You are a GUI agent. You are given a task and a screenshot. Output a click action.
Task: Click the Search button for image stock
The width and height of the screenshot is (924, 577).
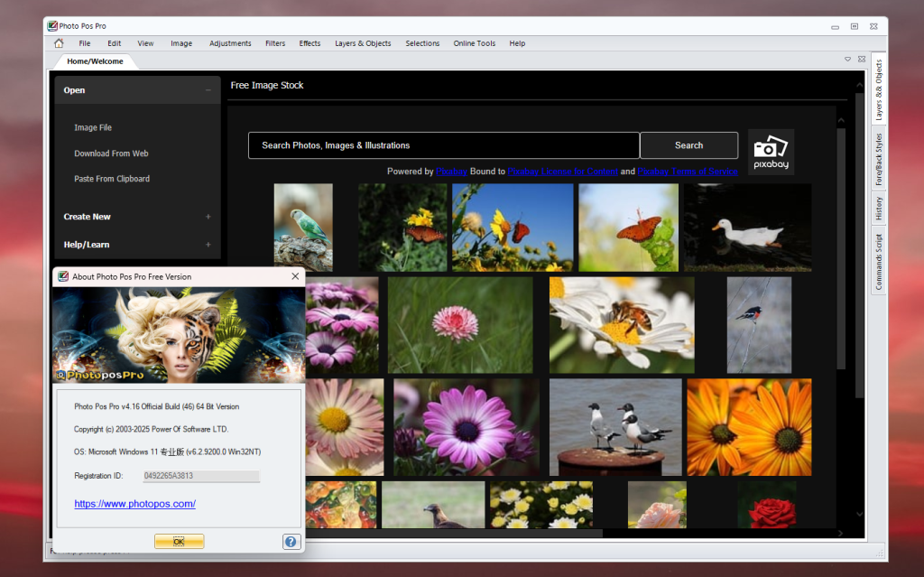click(x=688, y=145)
